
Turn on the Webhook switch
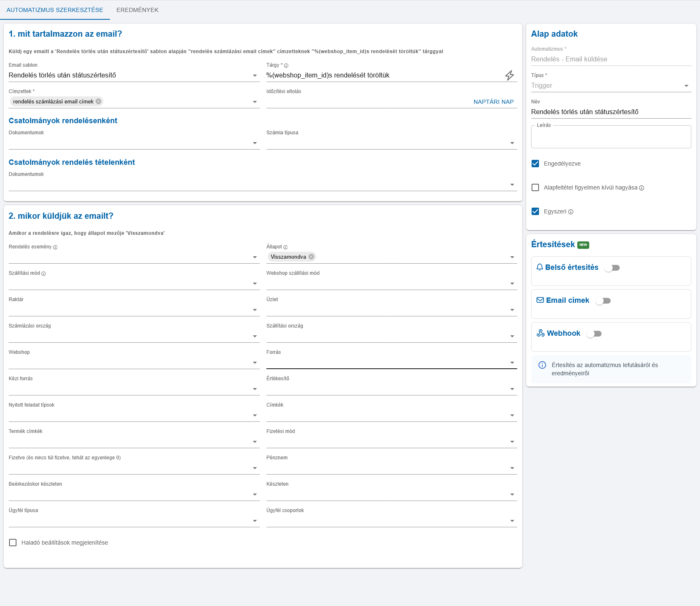[x=594, y=334]
